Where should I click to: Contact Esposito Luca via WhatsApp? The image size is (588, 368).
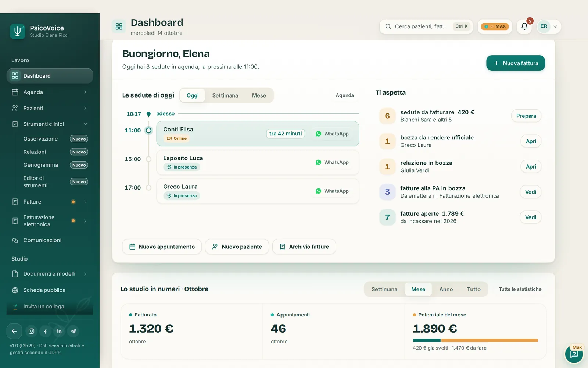tap(332, 163)
